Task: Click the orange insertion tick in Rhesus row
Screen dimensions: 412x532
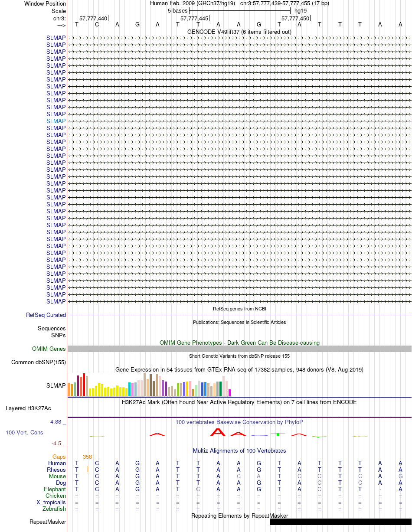Action: [88, 469]
